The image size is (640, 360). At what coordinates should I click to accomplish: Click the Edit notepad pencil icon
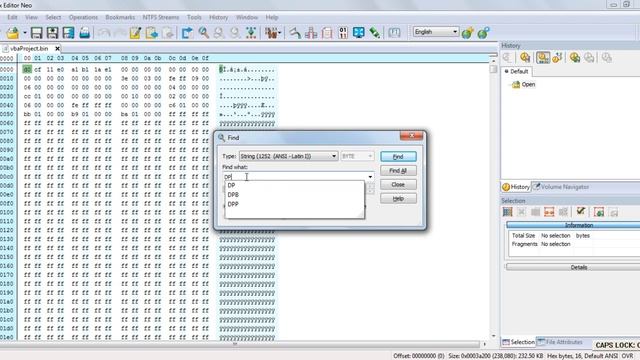135,33
